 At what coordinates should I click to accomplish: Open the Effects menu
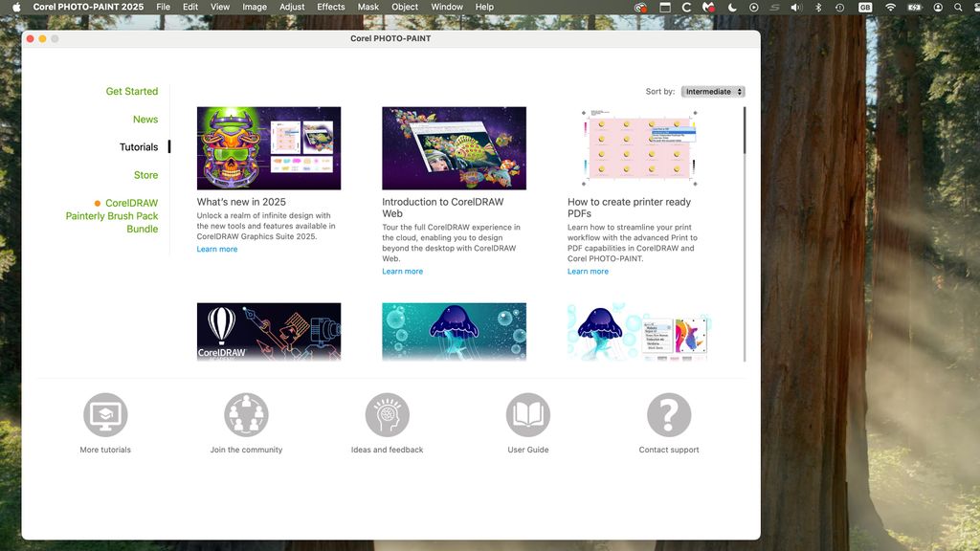[x=330, y=8]
